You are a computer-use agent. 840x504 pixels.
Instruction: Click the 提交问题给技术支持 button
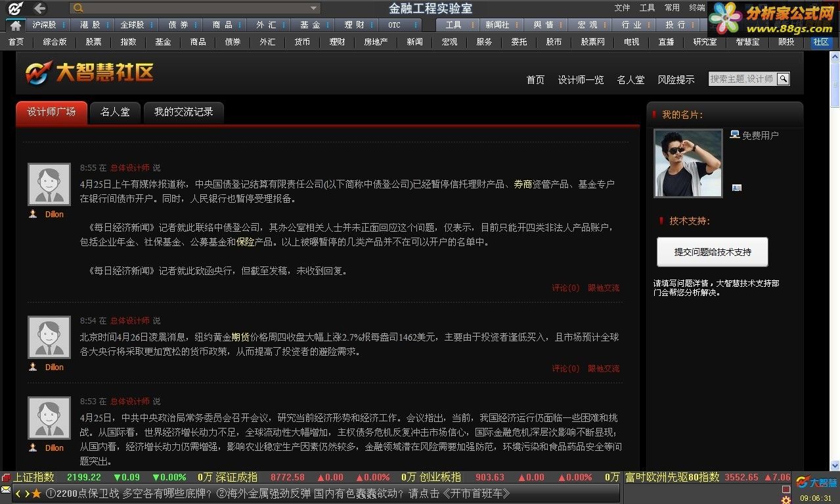(x=713, y=252)
